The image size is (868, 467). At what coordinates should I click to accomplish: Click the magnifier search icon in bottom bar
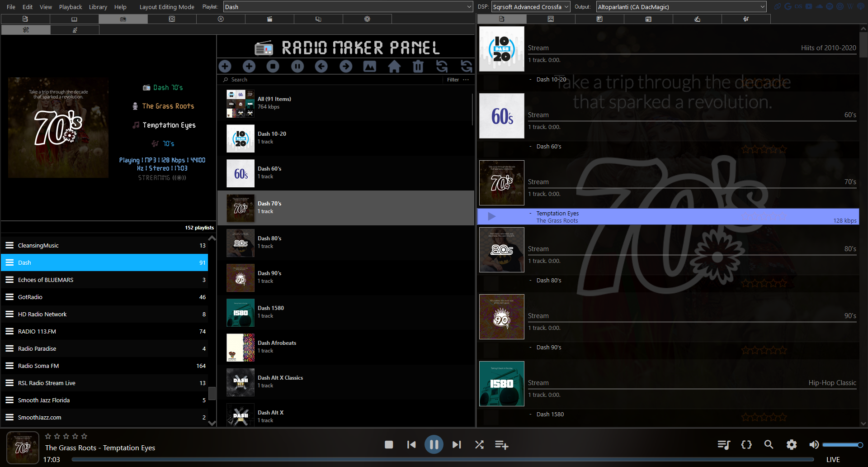point(769,445)
